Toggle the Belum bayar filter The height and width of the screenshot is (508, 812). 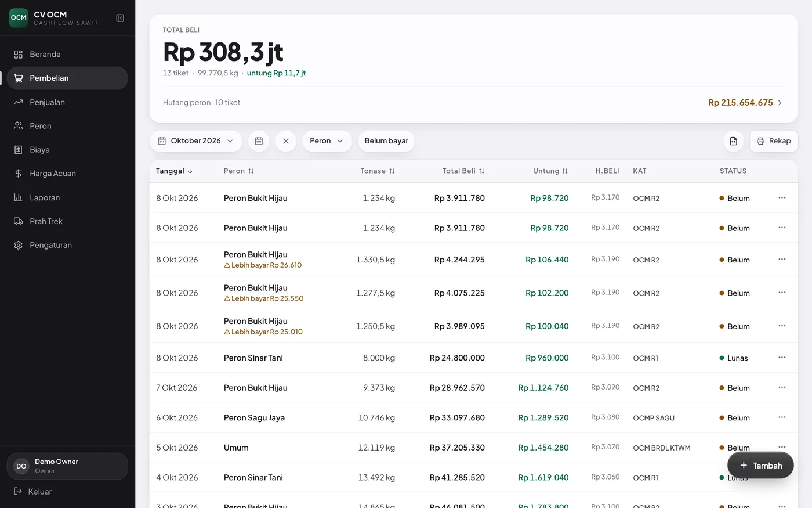(386, 141)
